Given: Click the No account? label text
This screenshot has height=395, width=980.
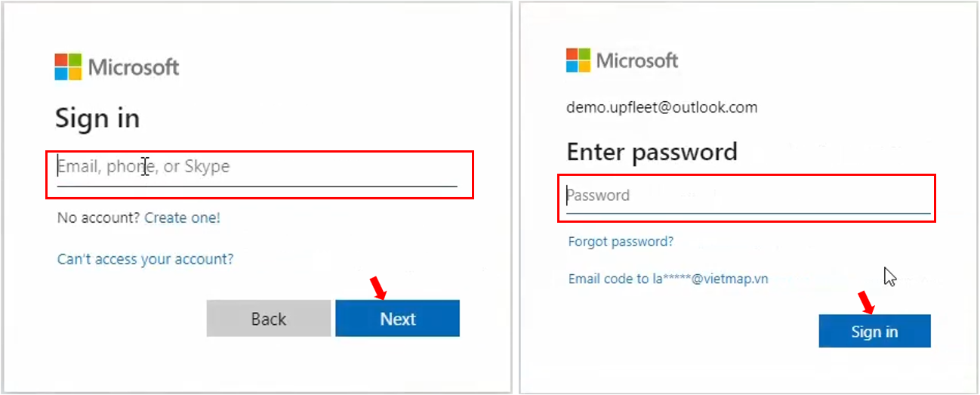Looking at the screenshot, I should 99,218.
